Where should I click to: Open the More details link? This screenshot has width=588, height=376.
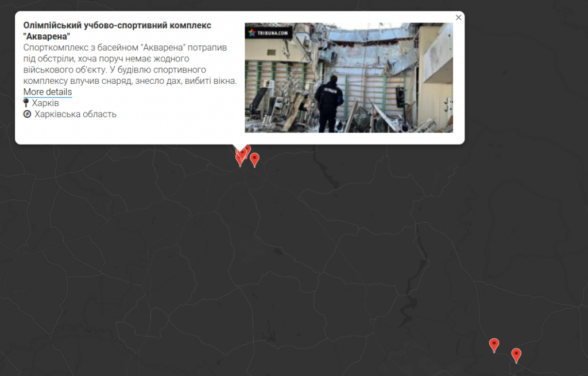48,92
